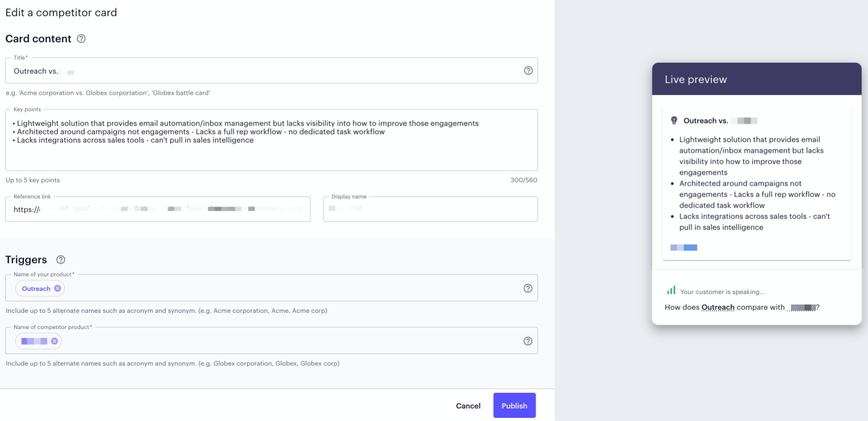Viewport: 868px width, 421px height.
Task: Focus the Display name field
Action: click(430, 209)
